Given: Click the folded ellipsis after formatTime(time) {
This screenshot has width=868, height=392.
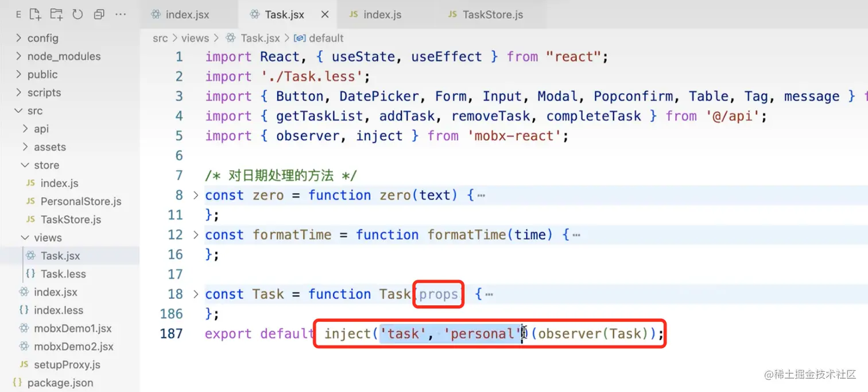Looking at the screenshot, I should click(x=576, y=235).
